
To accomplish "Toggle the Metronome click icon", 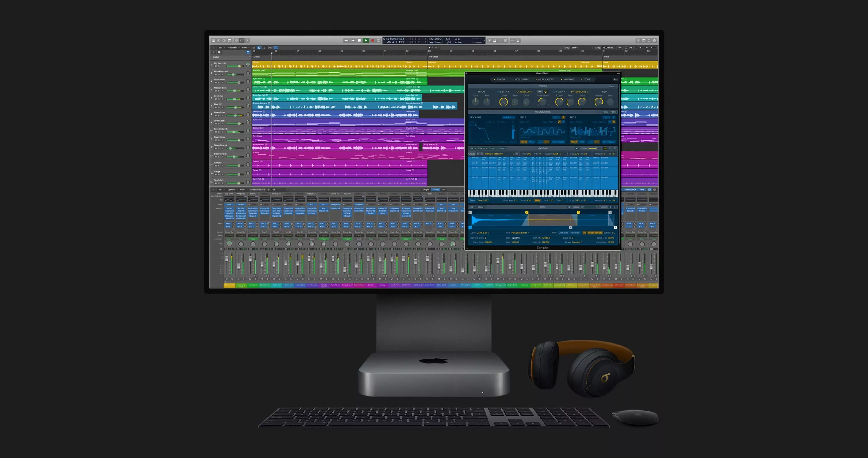I will click(518, 41).
